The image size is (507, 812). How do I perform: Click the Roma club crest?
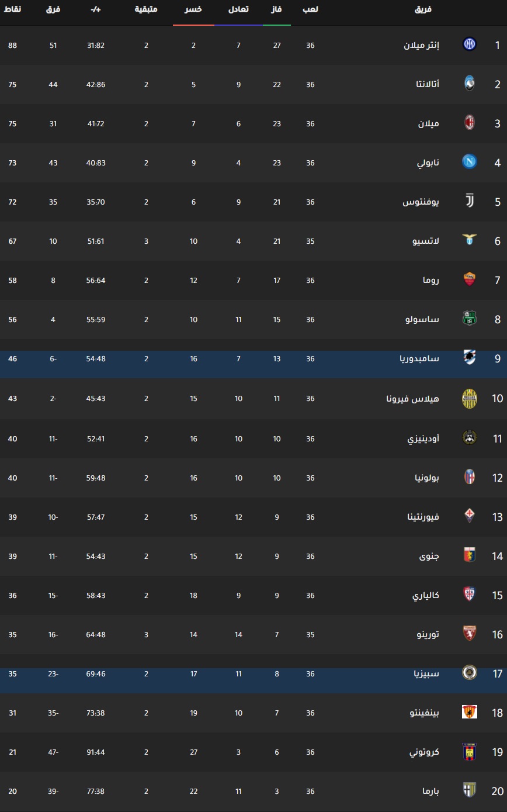(470, 279)
